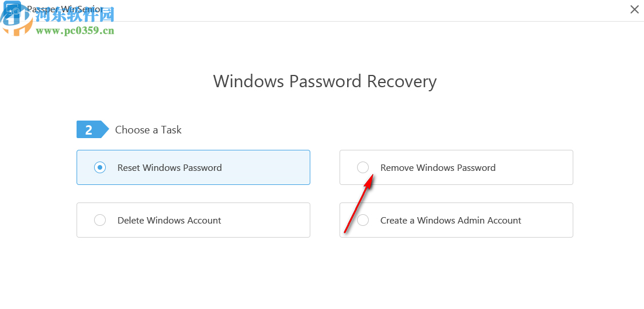Click the "Reset Windows Password" label text
The height and width of the screenshot is (309, 644).
(169, 167)
